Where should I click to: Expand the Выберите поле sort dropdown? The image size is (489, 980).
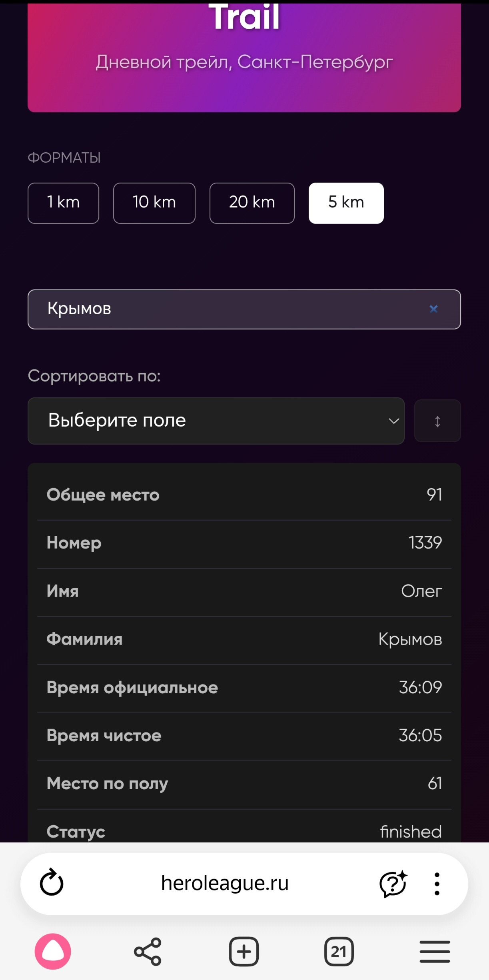(x=216, y=421)
